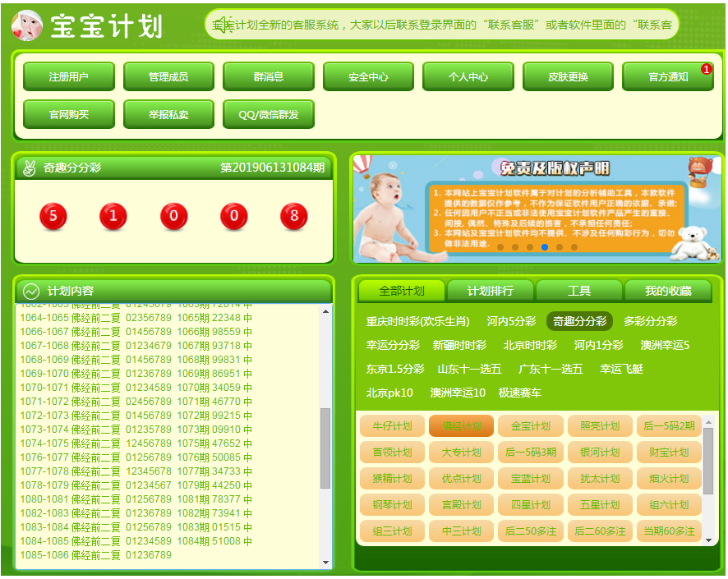Select the 北京pk10 lottery type

coord(389,393)
